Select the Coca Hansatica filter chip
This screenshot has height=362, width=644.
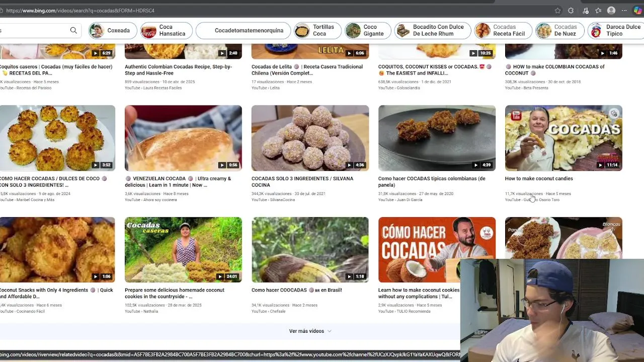[x=166, y=31]
